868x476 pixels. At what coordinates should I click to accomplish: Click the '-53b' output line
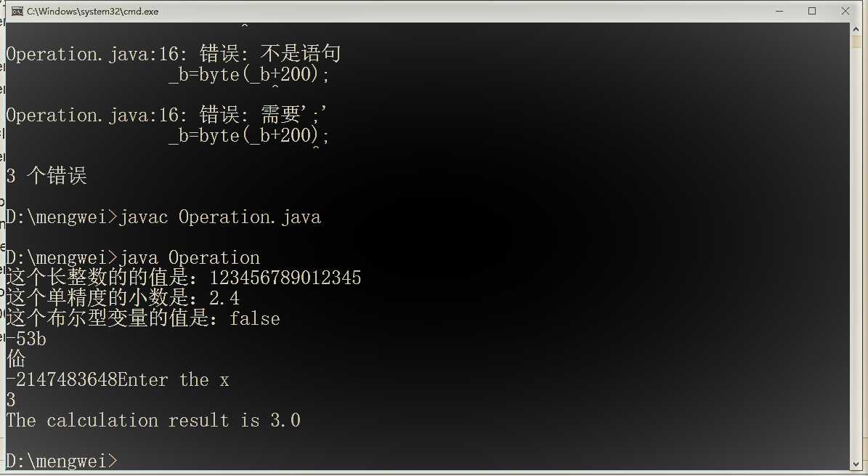pos(26,339)
